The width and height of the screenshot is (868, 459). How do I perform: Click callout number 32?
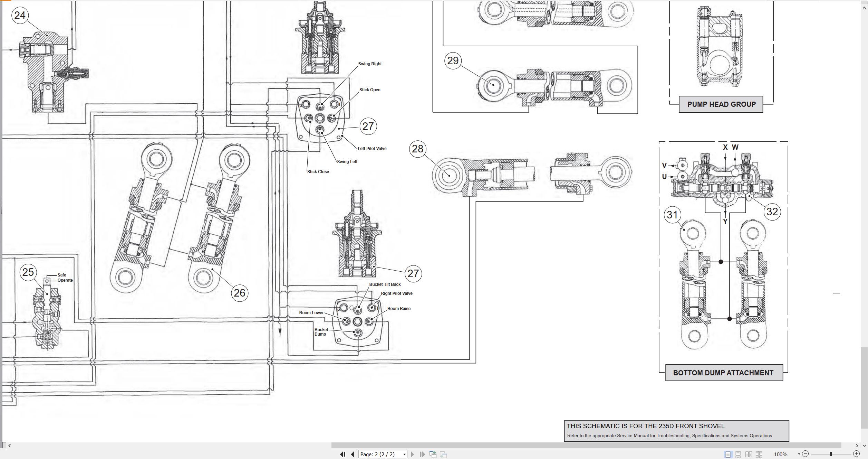coord(772,212)
